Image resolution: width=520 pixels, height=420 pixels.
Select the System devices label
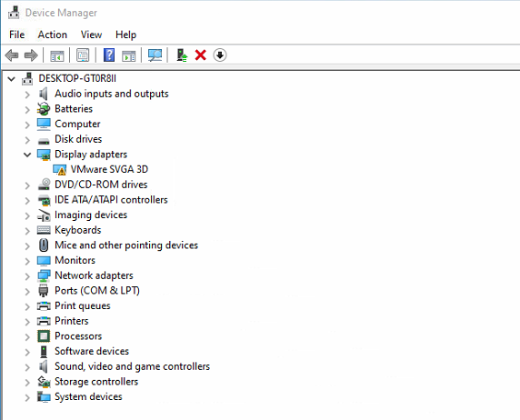tap(88, 396)
